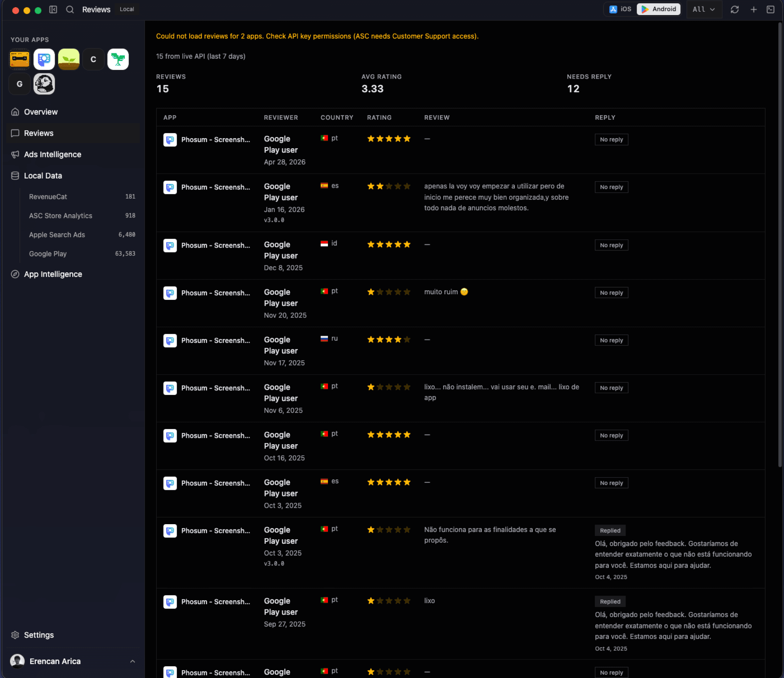Image resolution: width=784 pixels, height=678 pixels.
Task: Click Phosum app icon in Dec 8, 2025 row
Action: point(170,246)
